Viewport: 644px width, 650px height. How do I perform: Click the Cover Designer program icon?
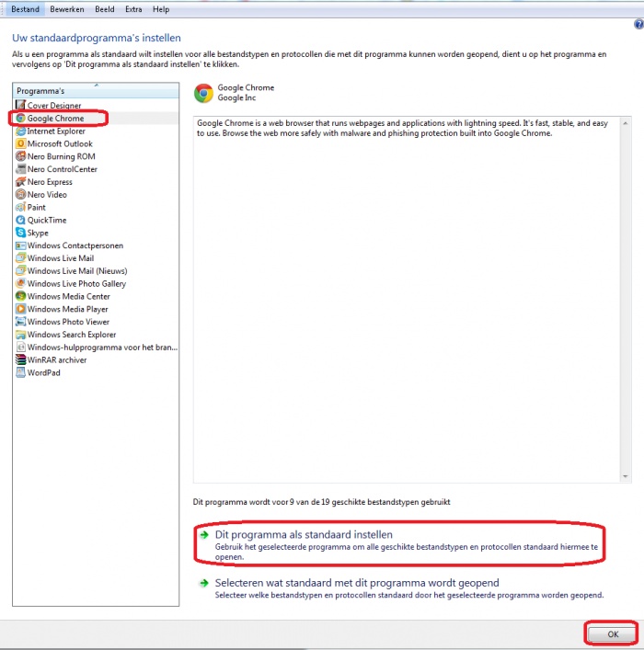click(x=20, y=105)
